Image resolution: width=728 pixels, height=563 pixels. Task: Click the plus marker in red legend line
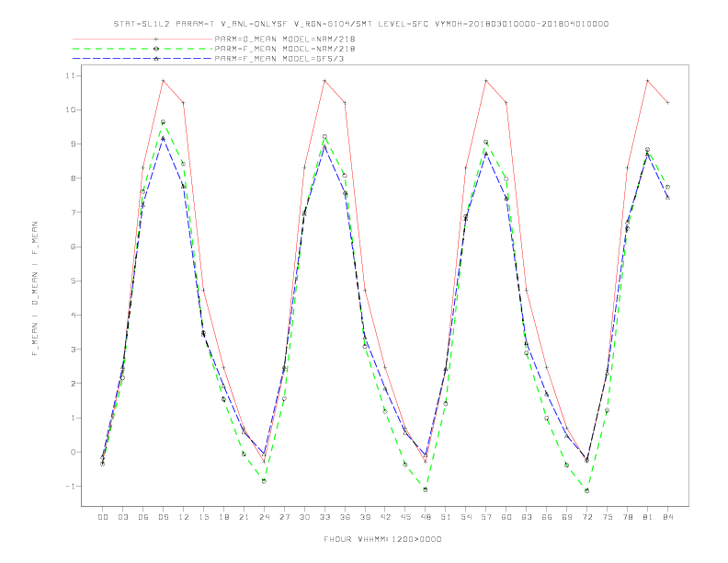tap(156, 39)
